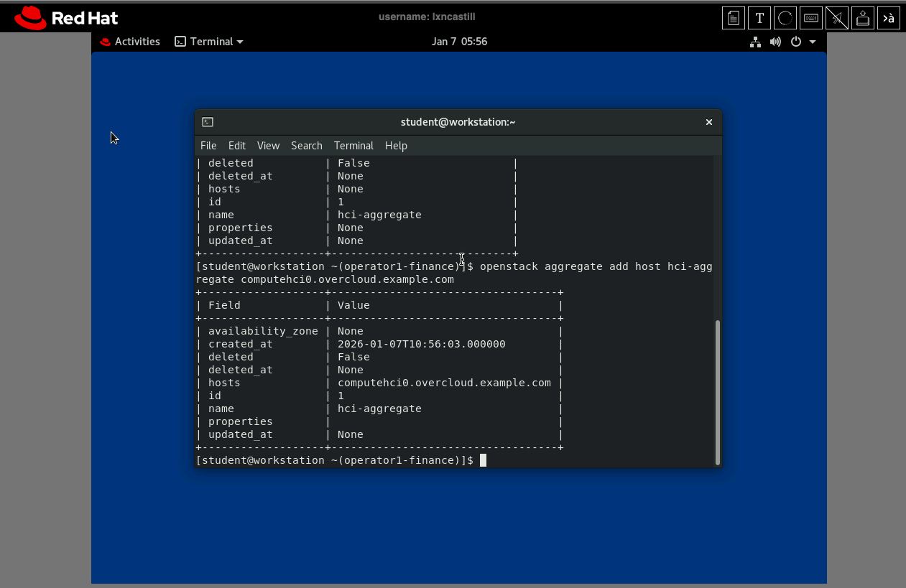Open the View menu in the terminal
This screenshot has width=906, height=588.
(268, 145)
